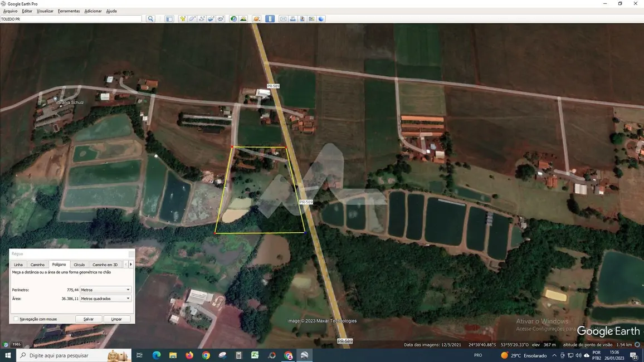This screenshot has width=644, height=362.
Task: Click the Save Image icon
Action: point(303,19)
